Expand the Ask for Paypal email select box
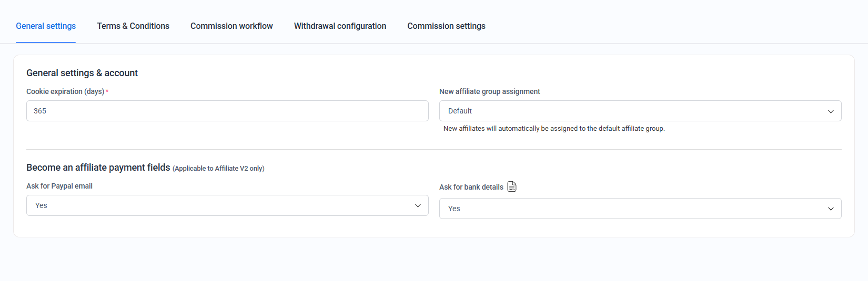Screen dimensions: 868x281 pos(227,205)
